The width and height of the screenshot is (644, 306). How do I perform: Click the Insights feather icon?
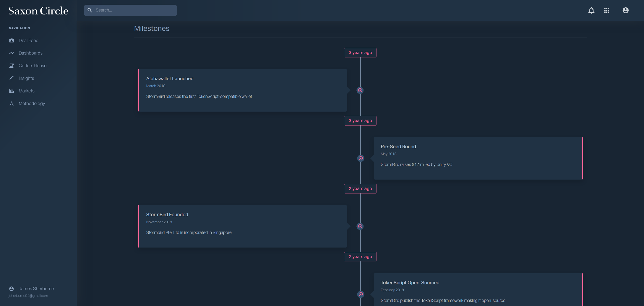(12, 78)
